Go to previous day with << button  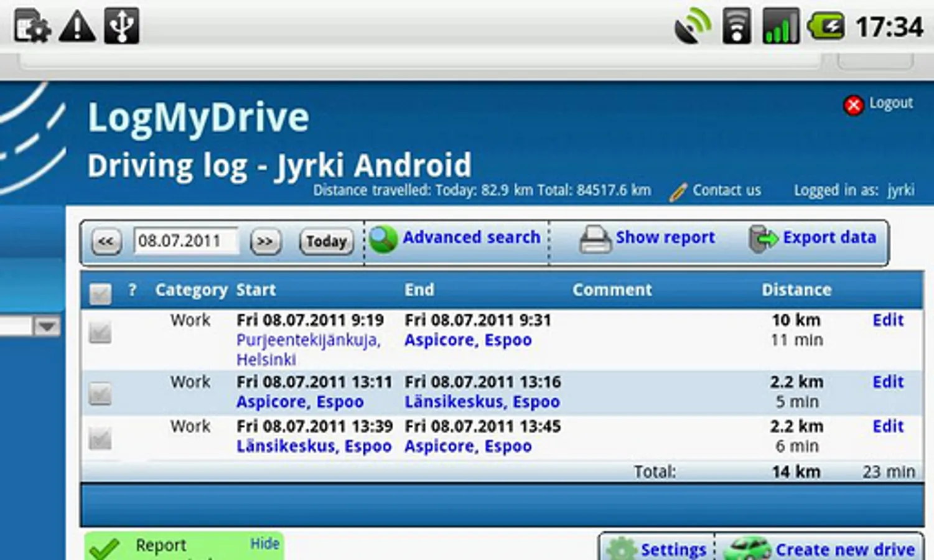tap(106, 241)
